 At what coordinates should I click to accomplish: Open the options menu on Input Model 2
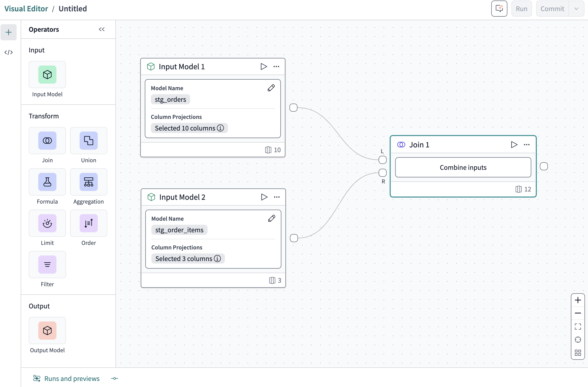[x=276, y=197]
